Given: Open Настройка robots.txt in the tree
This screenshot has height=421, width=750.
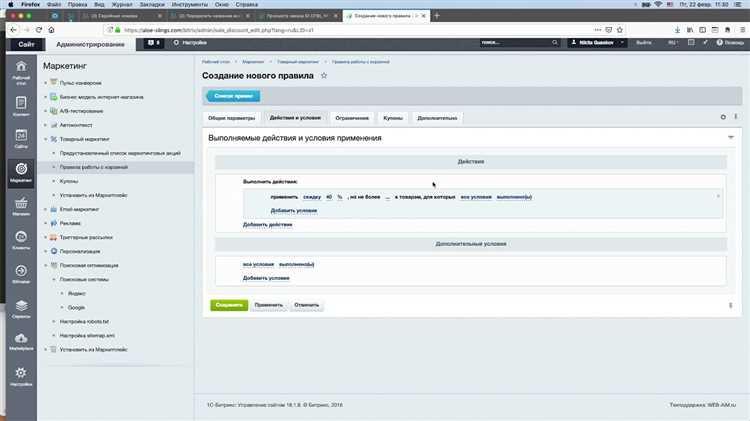Looking at the screenshot, I should coord(84,321).
